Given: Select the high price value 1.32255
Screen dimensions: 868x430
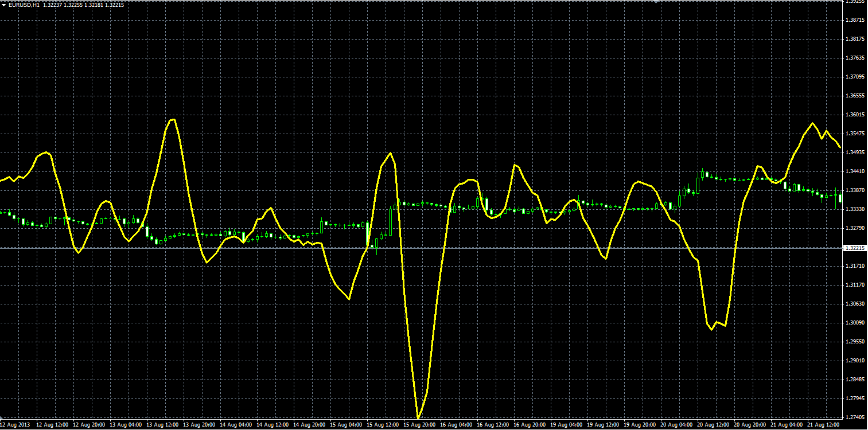Looking at the screenshot, I should pos(72,5).
